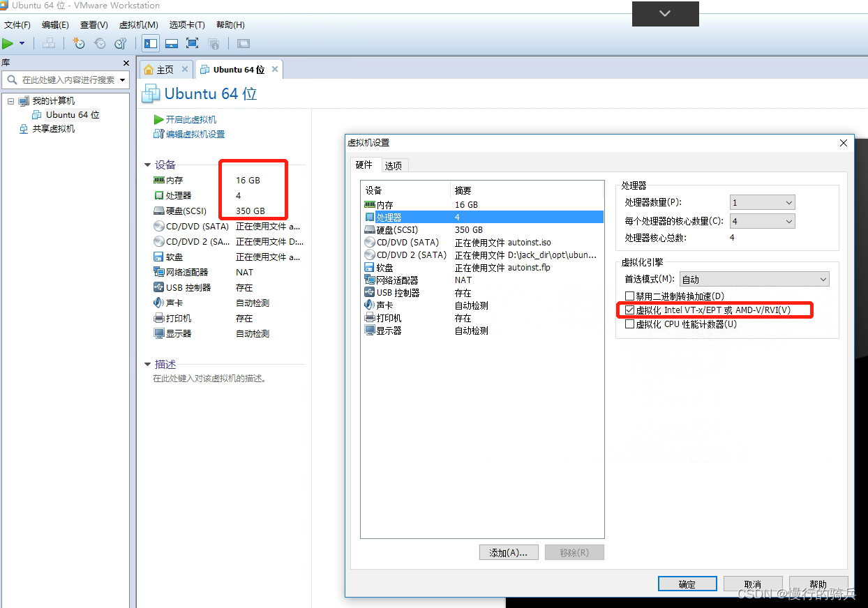
Task: Click the 打印机 icon in summary devices
Action: tap(159, 319)
